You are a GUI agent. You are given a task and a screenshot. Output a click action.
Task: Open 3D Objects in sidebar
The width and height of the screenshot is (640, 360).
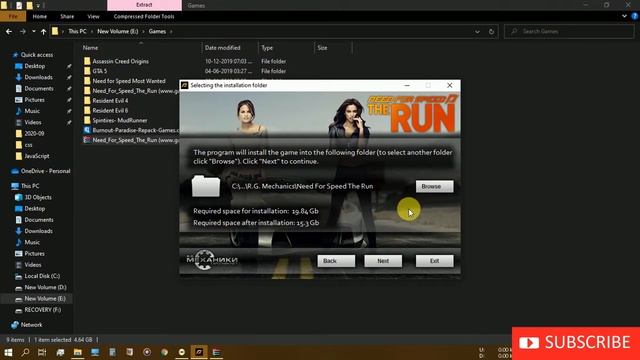click(38, 197)
